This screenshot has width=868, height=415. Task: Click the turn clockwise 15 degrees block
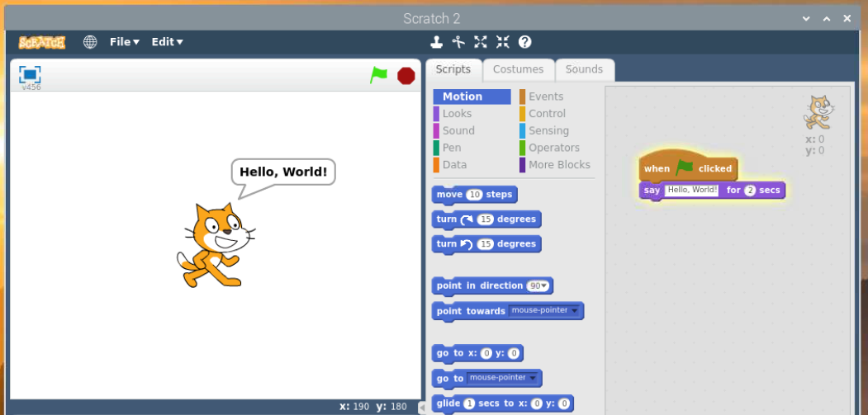(486, 219)
